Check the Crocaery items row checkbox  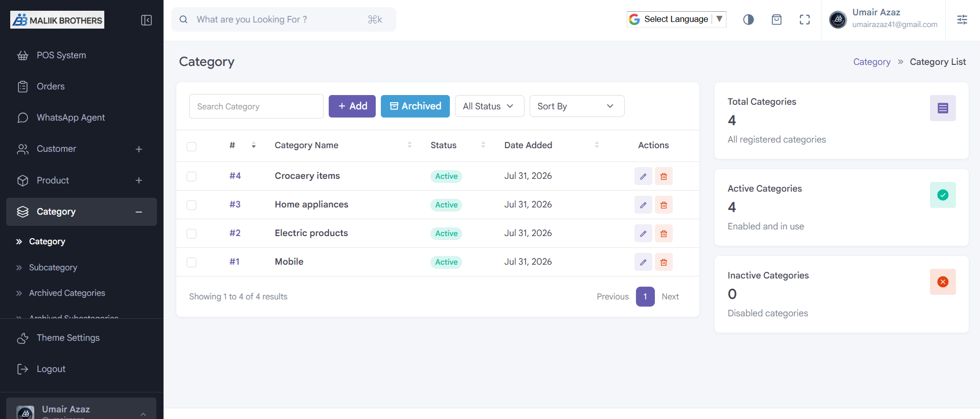click(x=192, y=176)
